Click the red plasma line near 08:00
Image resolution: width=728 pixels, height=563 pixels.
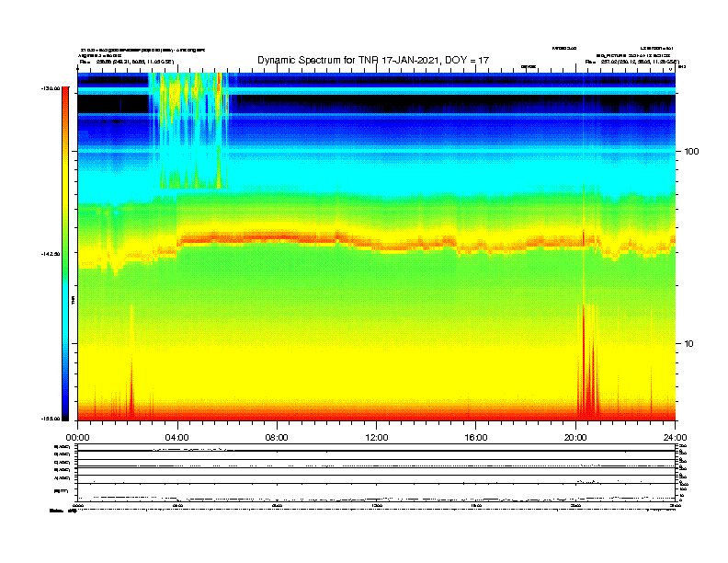[x=277, y=237]
